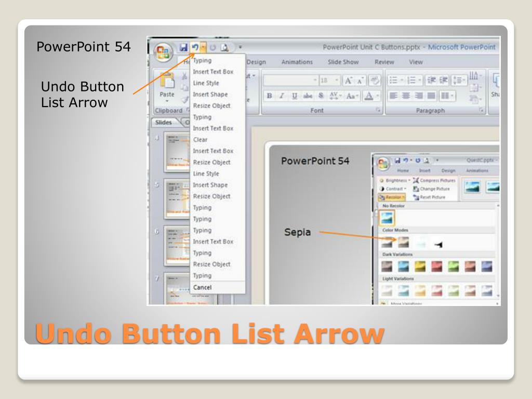Open Change Case (Aa) dropdown
Image resolution: width=532 pixels, height=399 pixels.
point(352,96)
